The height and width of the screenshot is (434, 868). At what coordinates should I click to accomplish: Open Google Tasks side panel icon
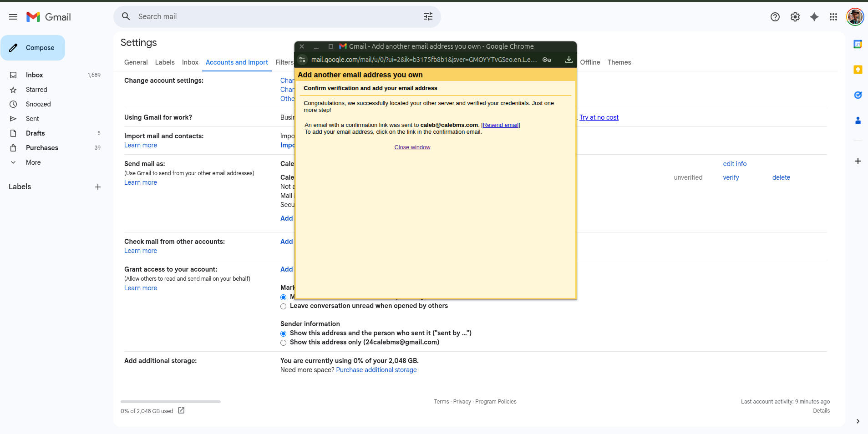[x=858, y=95]
